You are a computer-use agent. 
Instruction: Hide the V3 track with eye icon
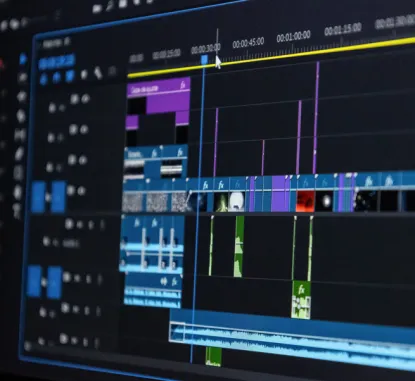(x=85, y=129)
